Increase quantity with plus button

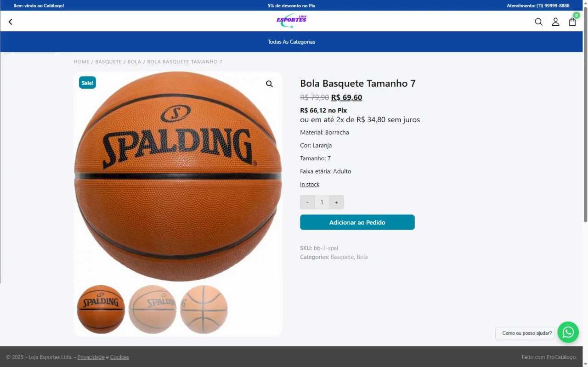pos(336,202)
